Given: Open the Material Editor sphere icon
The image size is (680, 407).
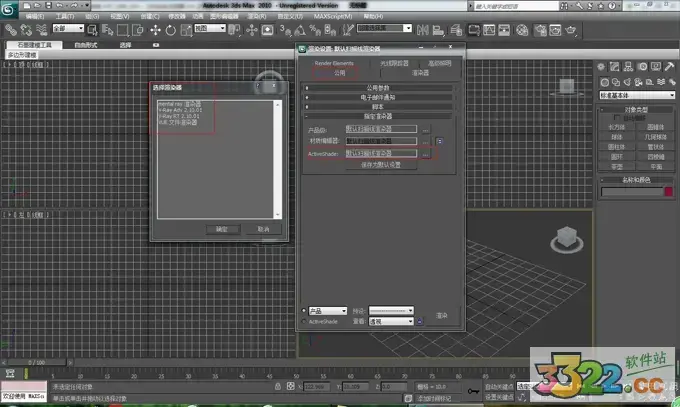Looking at the screenshot, I should 522,30.
